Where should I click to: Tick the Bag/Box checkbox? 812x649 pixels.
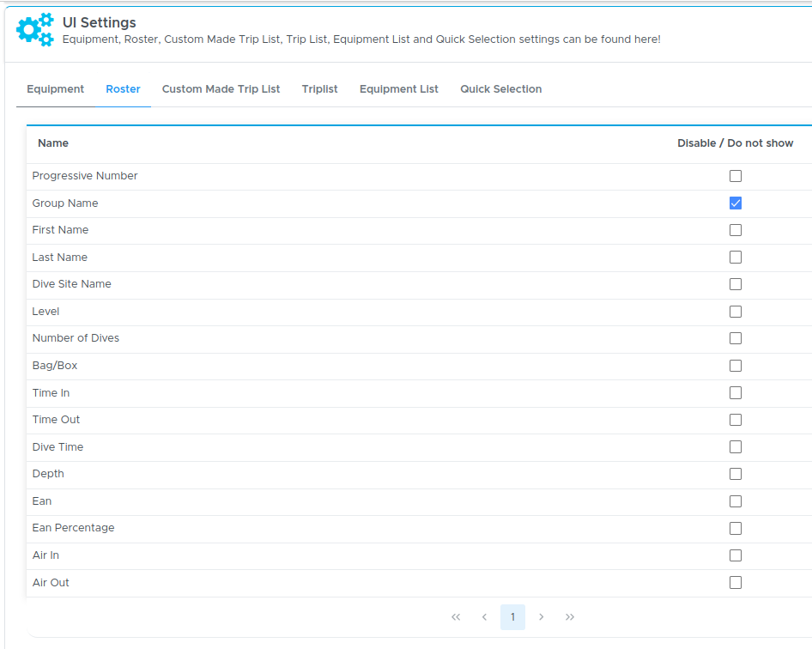point(736,366)
